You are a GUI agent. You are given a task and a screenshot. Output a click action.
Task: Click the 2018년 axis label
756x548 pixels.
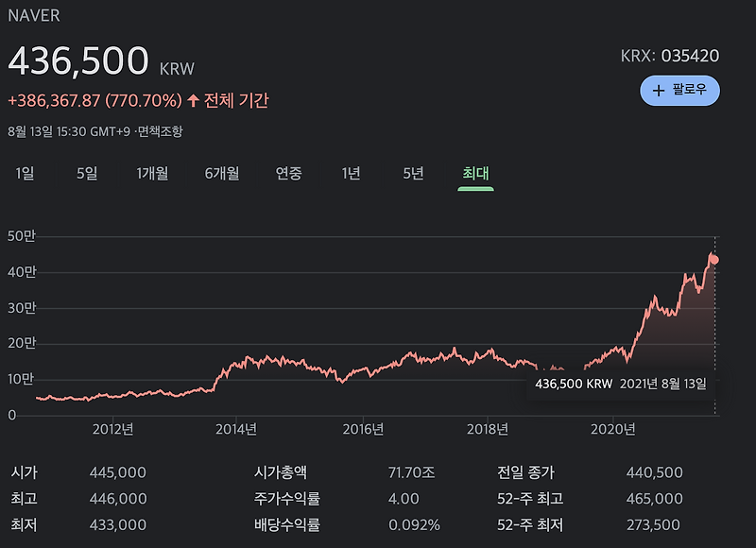pos(488,430)
